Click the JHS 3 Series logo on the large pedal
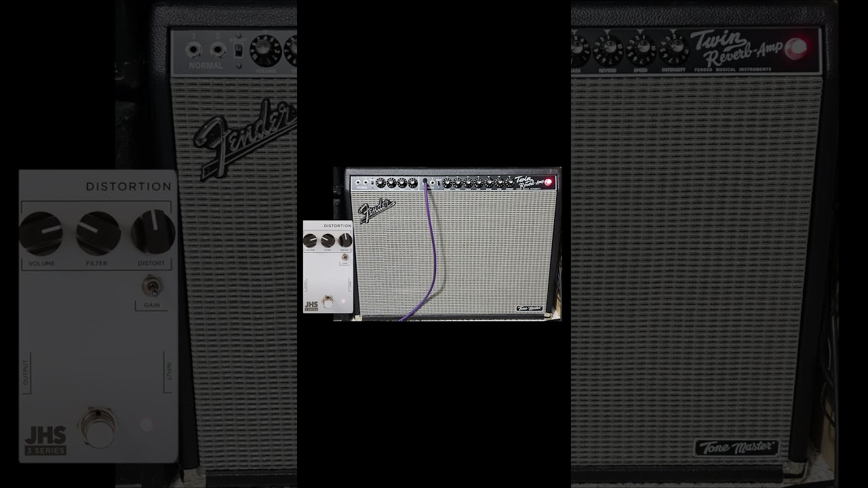 [x=45, y=439]
